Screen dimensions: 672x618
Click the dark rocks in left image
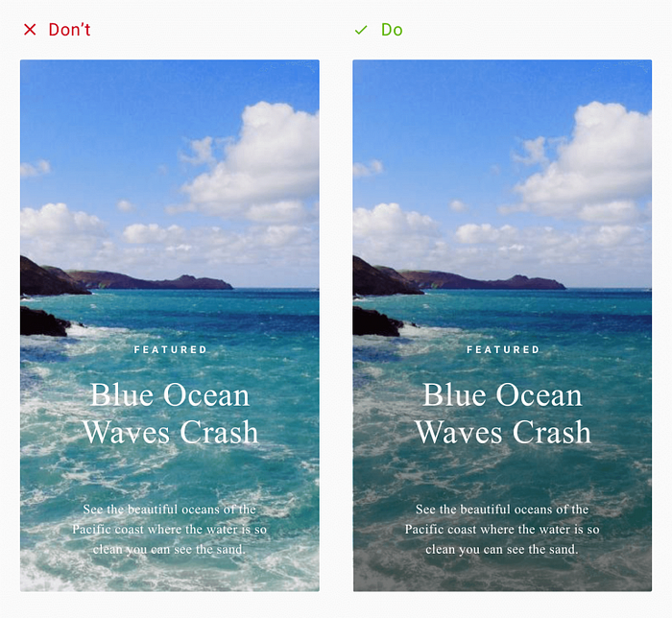pyautogui.click(x=43, y=321)
